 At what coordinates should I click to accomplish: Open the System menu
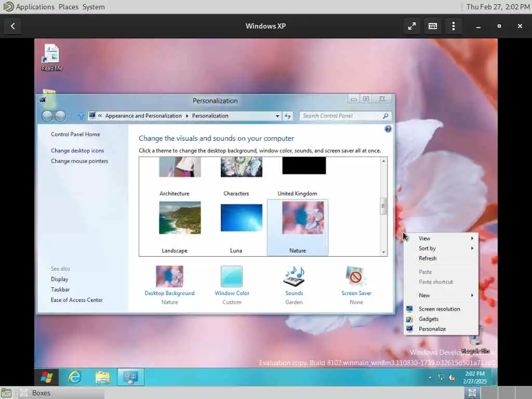click(x=94, y=7)
